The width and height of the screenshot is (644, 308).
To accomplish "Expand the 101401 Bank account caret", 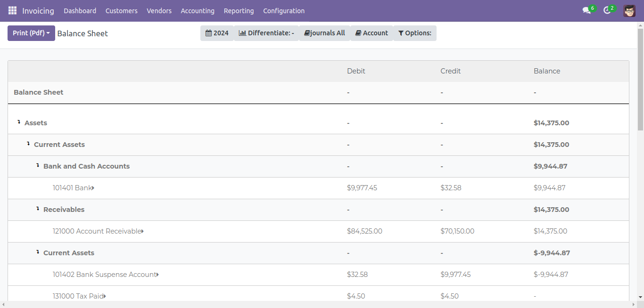I will (x=93, y=188).
